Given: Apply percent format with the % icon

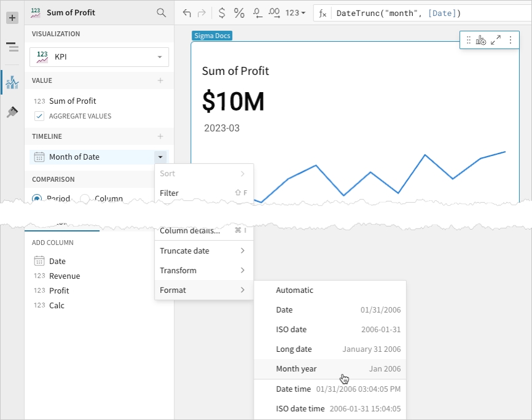Looking at the screenshot, I should point(239,13).
